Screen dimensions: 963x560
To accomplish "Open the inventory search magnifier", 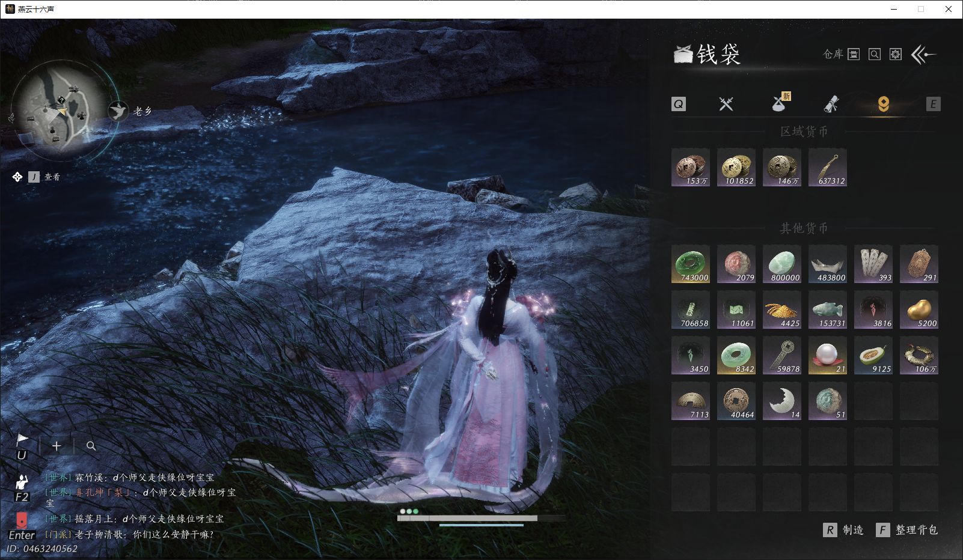I will point(875,55).
